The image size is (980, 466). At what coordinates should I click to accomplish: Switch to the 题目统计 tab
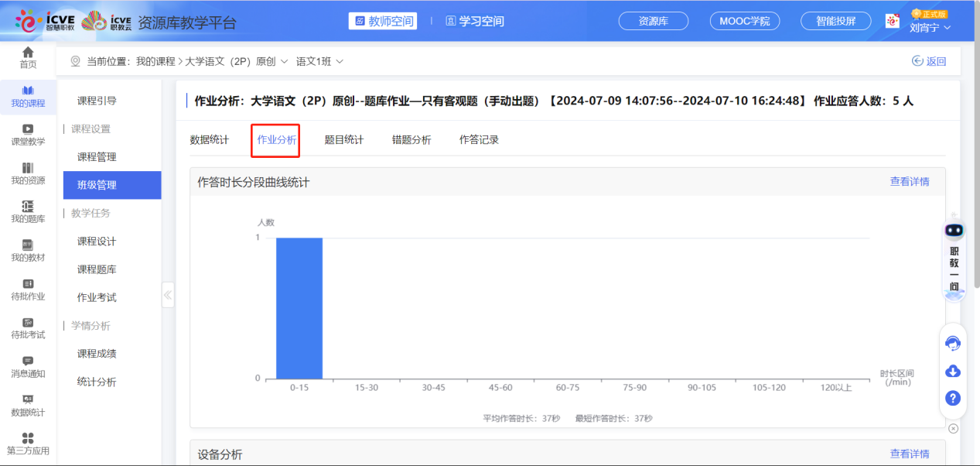pyautogui.click(x=343, y=140)
